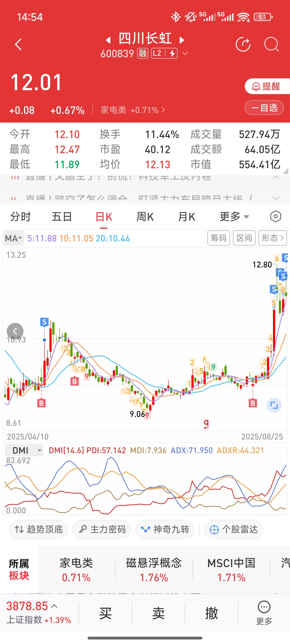Open 家电类 0.71% sector card

click(76, 570)
